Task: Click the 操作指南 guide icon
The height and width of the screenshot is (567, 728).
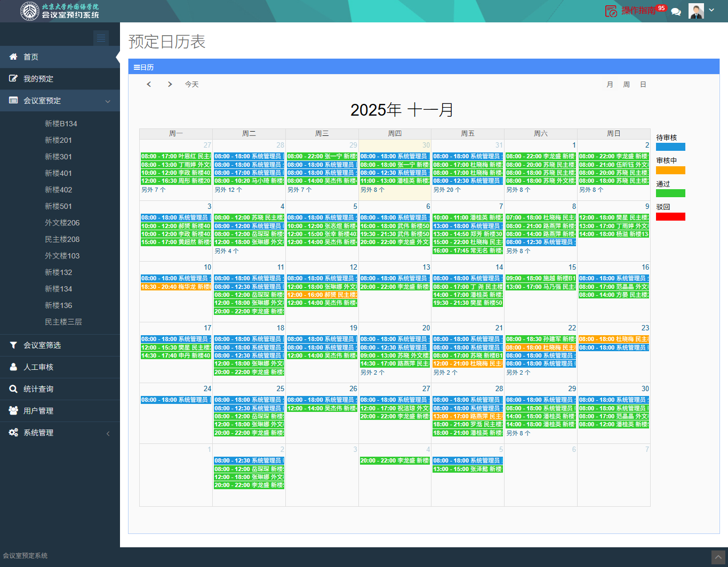Action: (611, 11)
